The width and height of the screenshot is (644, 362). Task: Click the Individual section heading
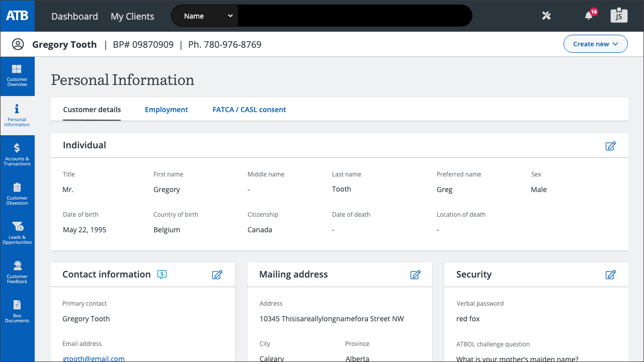[x=85, y=145]
